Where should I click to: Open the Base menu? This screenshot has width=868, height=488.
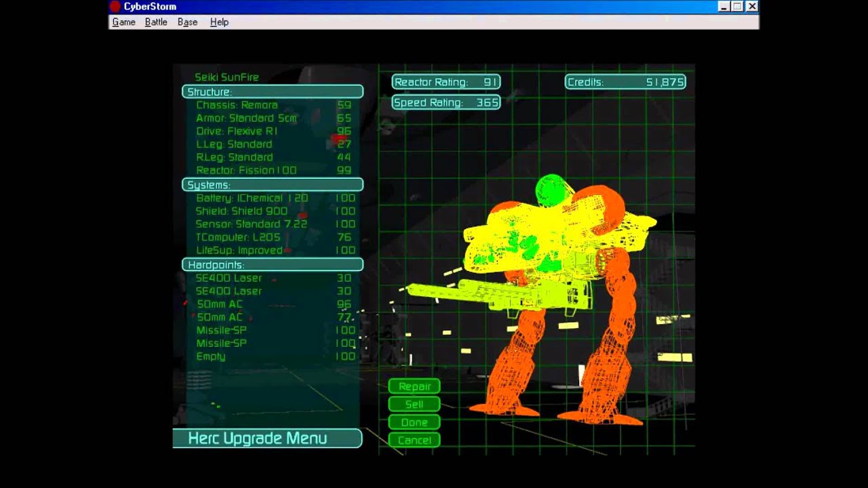click(187, 22)
